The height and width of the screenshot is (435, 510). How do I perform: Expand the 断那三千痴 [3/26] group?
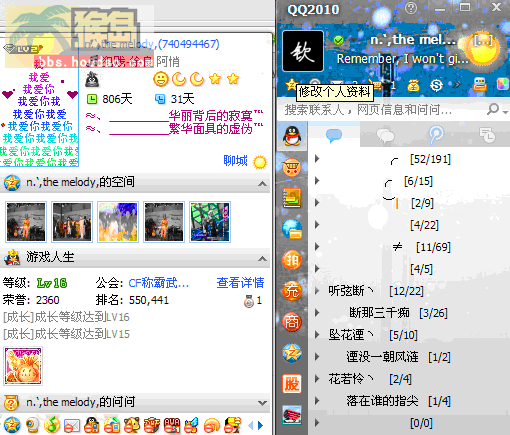click(x=317, y=313)
